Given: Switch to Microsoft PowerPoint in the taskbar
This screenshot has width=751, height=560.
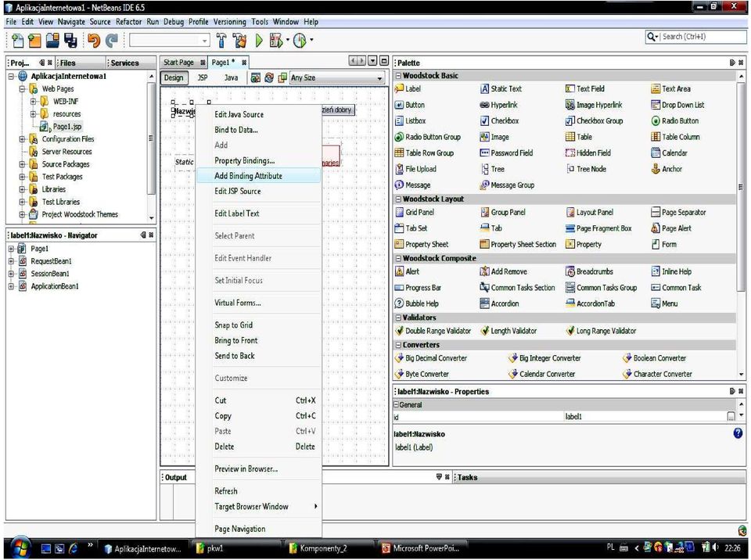Looking at the screenshot, I should click(422, 548).
